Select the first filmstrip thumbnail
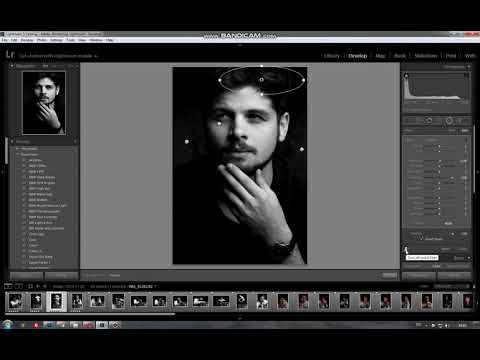 (x=15, y=301)
